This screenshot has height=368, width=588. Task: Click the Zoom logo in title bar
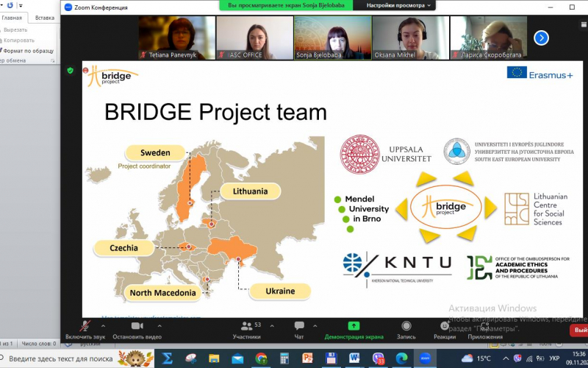pos(68,7)
